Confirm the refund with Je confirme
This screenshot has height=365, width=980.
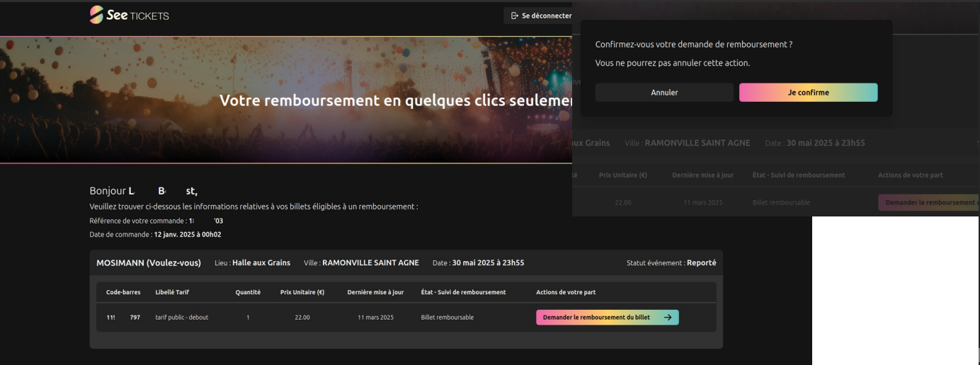coord(808,93)
